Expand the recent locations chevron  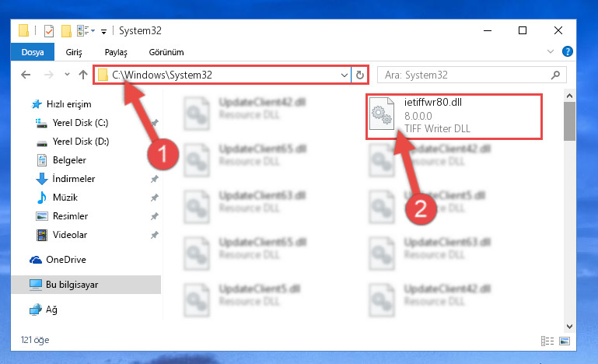(x=67, y=75)
